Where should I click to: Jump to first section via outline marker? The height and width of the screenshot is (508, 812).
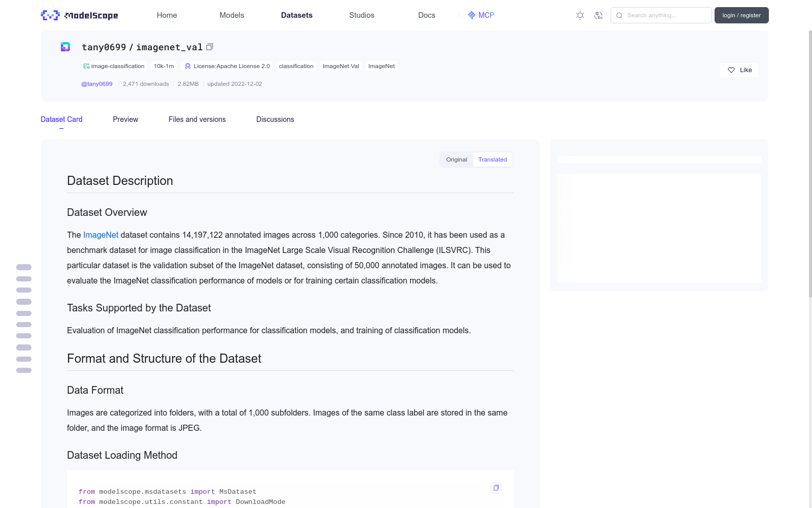click(x=24, y=267)
